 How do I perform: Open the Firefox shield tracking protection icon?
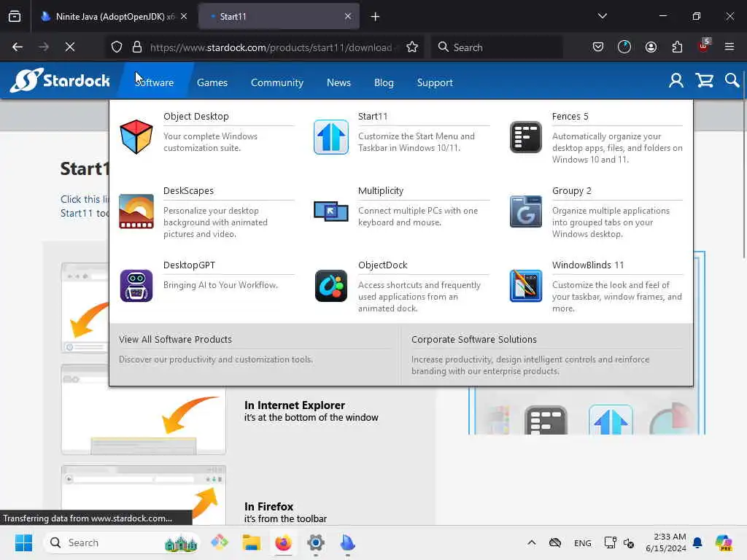coord(117,47)
